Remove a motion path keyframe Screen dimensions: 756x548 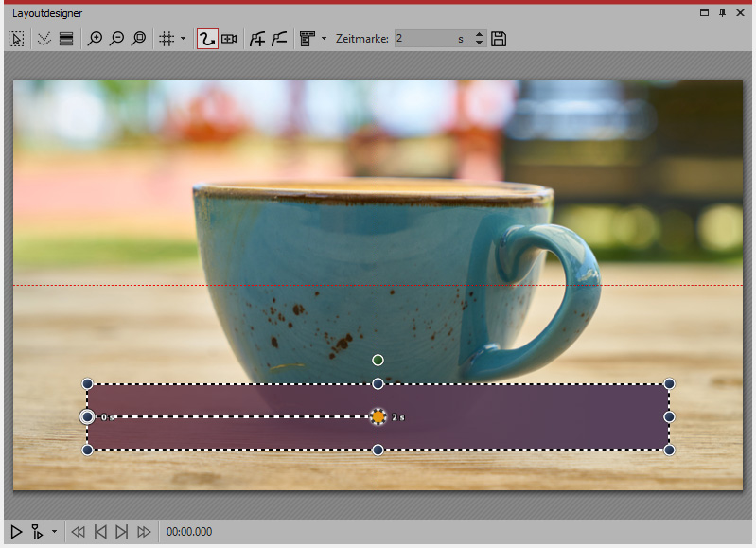pos(279,39)
